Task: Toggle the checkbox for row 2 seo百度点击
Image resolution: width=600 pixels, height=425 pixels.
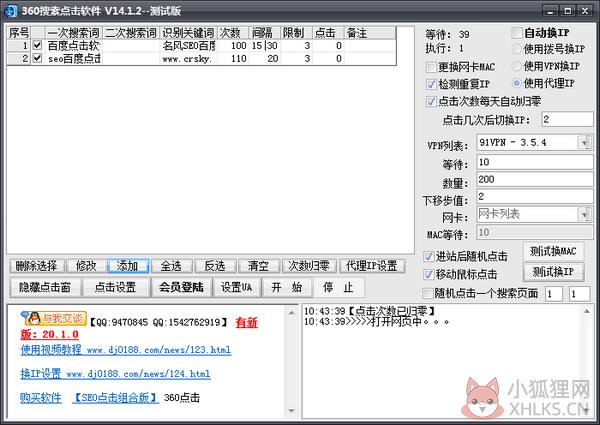Action: (x=37, y=58)
